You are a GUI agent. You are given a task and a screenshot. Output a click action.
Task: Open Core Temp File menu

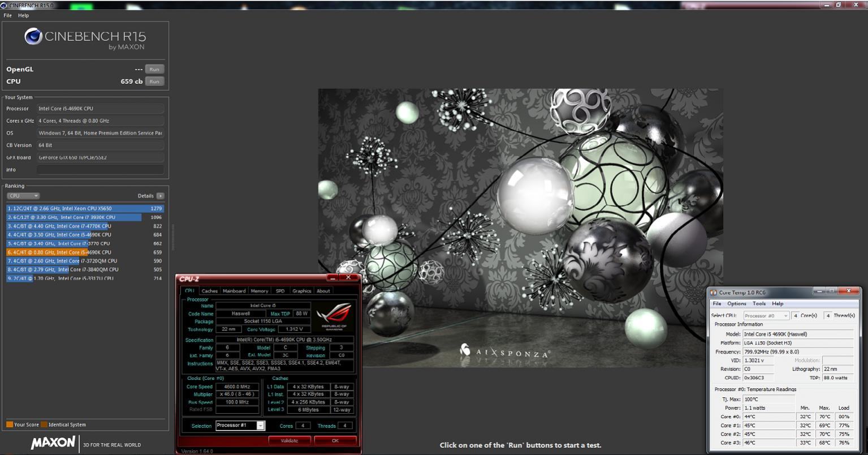coord(717,304)
